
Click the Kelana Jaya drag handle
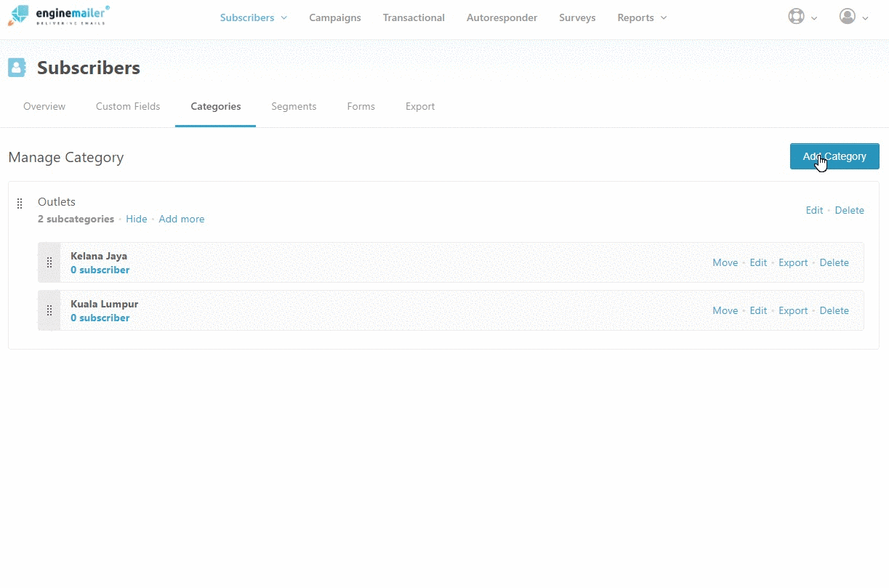point(49,262)
